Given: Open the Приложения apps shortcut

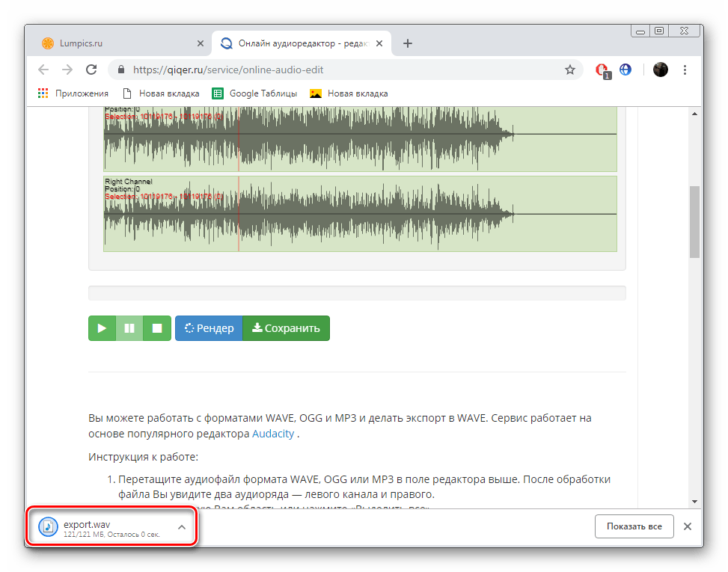Looking at the screenshot, I should 73,93.
